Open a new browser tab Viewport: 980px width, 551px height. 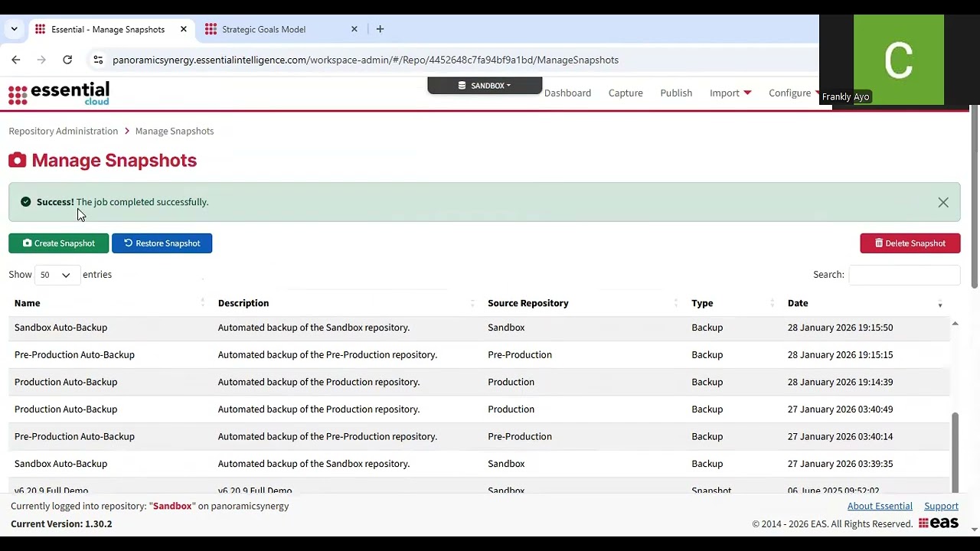click(380, 29)
